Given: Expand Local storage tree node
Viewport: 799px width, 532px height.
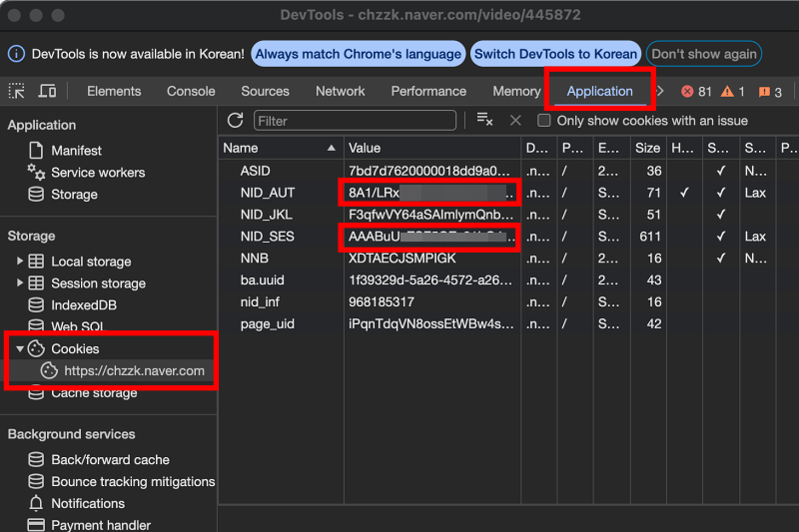Looking at the screenshot, I should tap(19, 262).
